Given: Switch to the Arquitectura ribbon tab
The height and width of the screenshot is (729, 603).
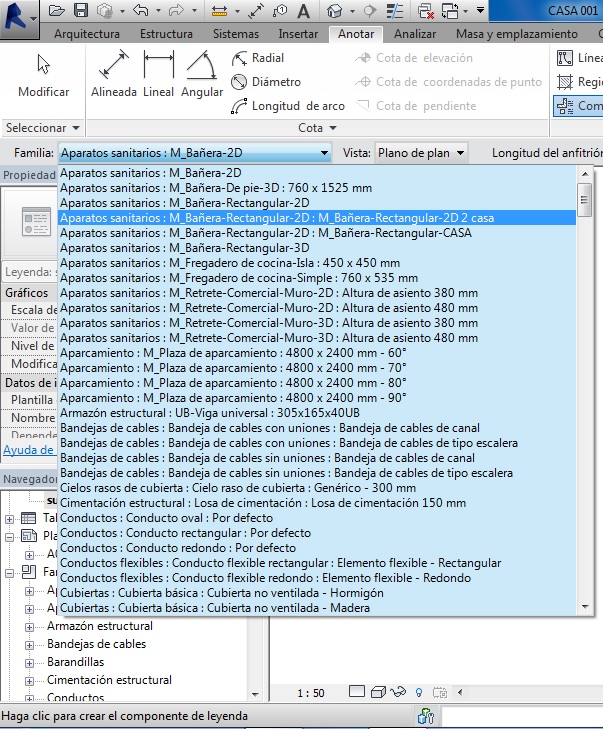Looking at the screenshot, I should click(x=87, y=34).
